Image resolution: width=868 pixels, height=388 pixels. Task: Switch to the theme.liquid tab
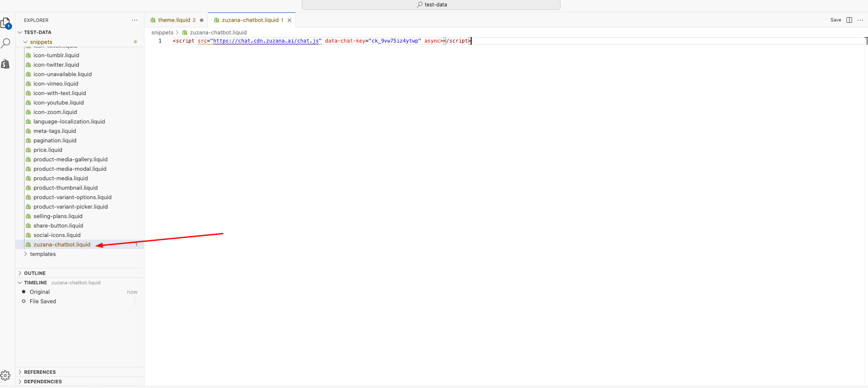[x=174, y=20]
